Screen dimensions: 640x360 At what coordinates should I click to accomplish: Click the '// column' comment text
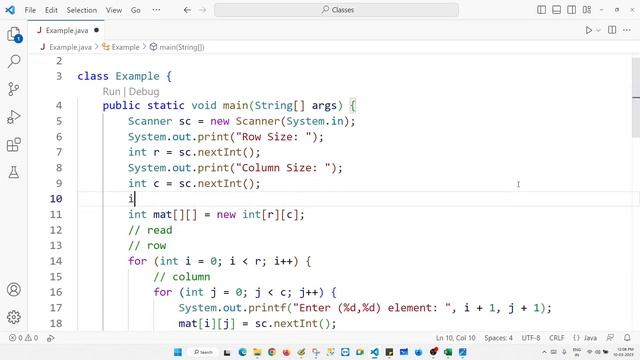pyautogui.click(x=182, y=277)
